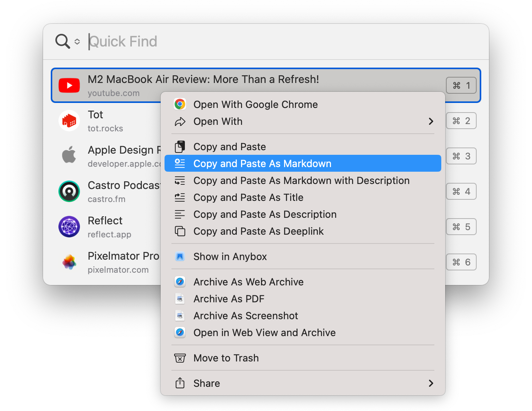
Task: Choose Copy and Paste As Deeplink
Action: 258,231
